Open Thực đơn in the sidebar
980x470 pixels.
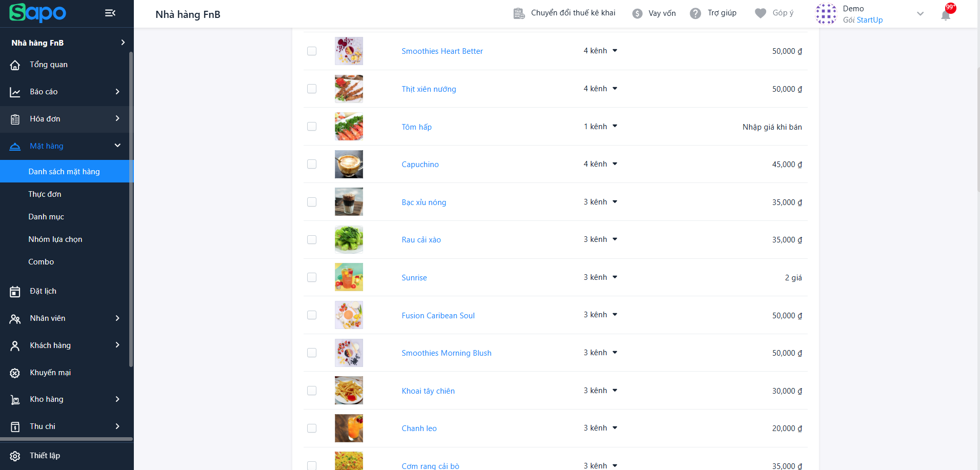pyautogui.click(x=45, y=194)
